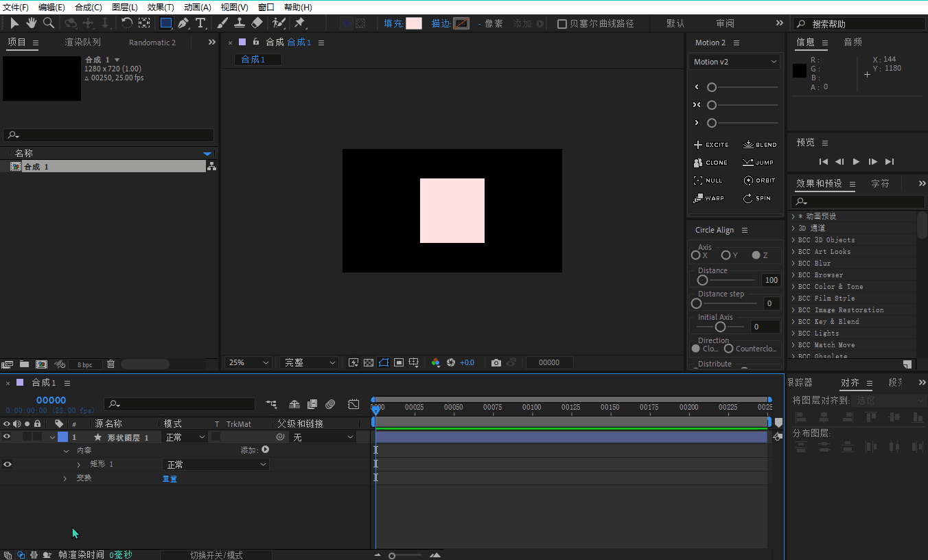Select the Puppet Pin tool

pos(300,23)
